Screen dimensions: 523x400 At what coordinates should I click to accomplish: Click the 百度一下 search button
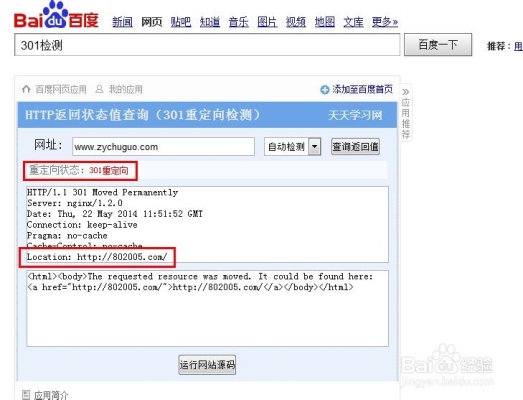[x=438, y=45]
